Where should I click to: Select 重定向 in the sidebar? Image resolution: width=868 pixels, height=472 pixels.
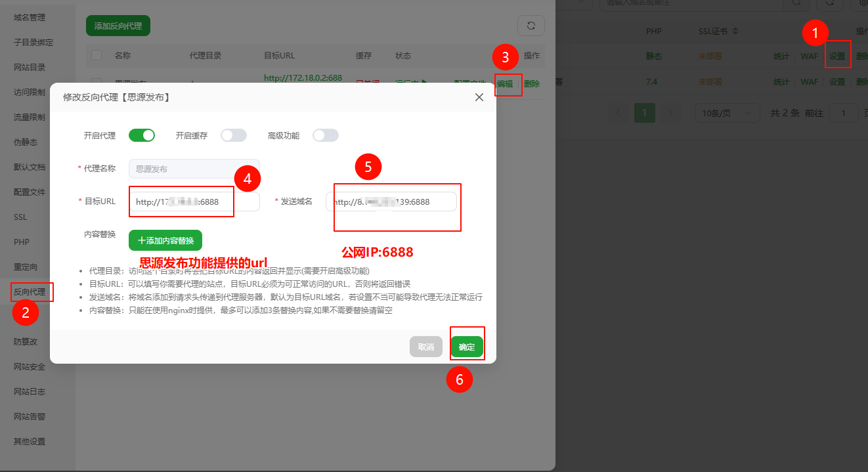[x=26, y=267]
